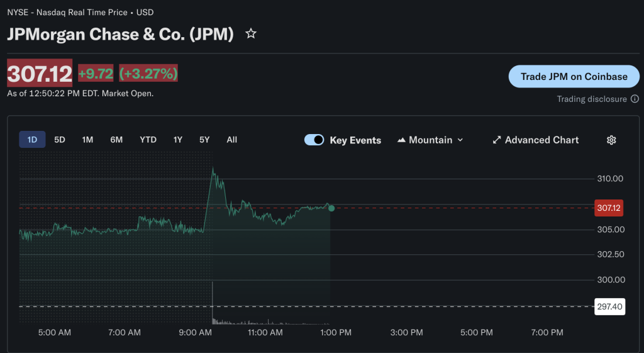The height and width of the screenshot is (353, 644).
Task: Click the 1:00 PM x-axis label
Action: coord(336,332)
